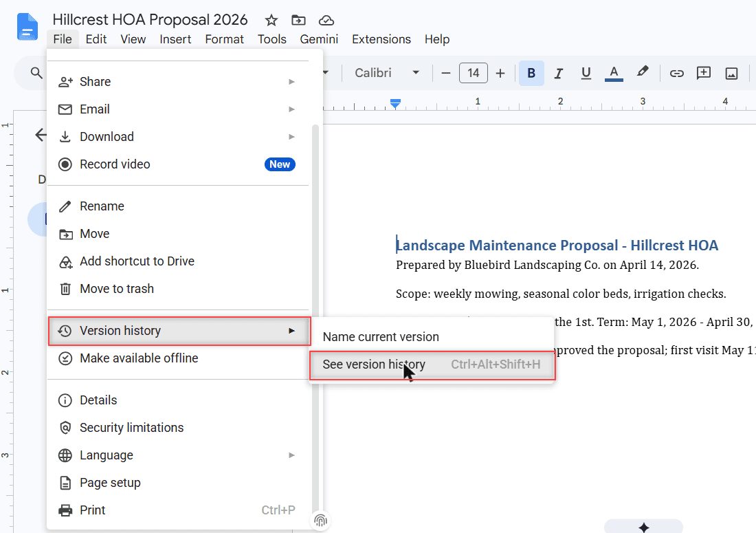Viewport: 756px width, 533px height.
Task: Click the add comment icon
Action: (x=704, y=73)
